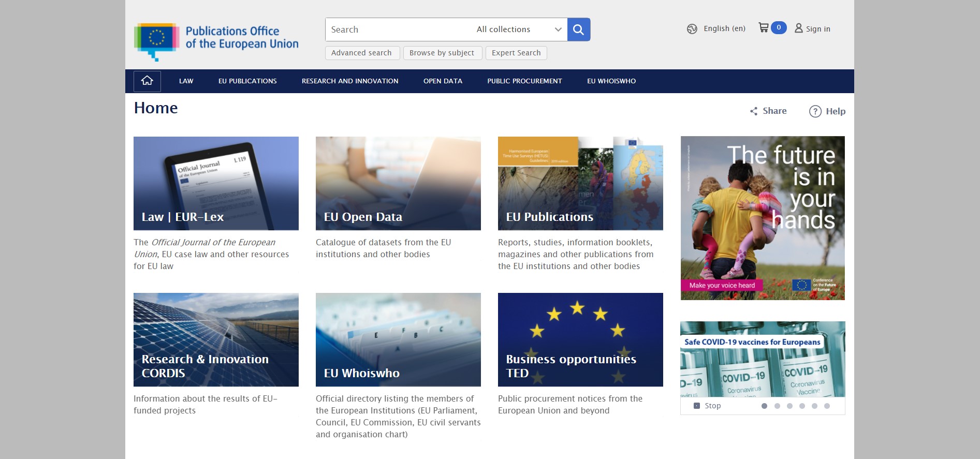Open the EU Publications navigation menu

tap(247, 81)
